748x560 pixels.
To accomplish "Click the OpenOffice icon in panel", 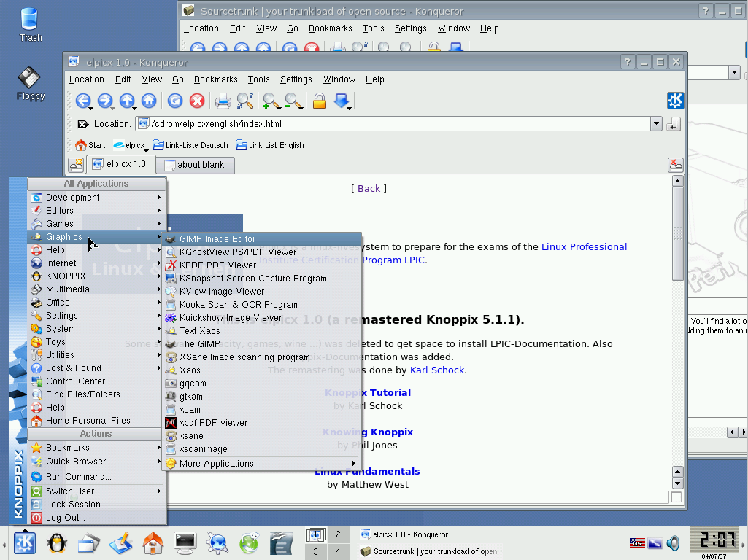I will (281, 542).
